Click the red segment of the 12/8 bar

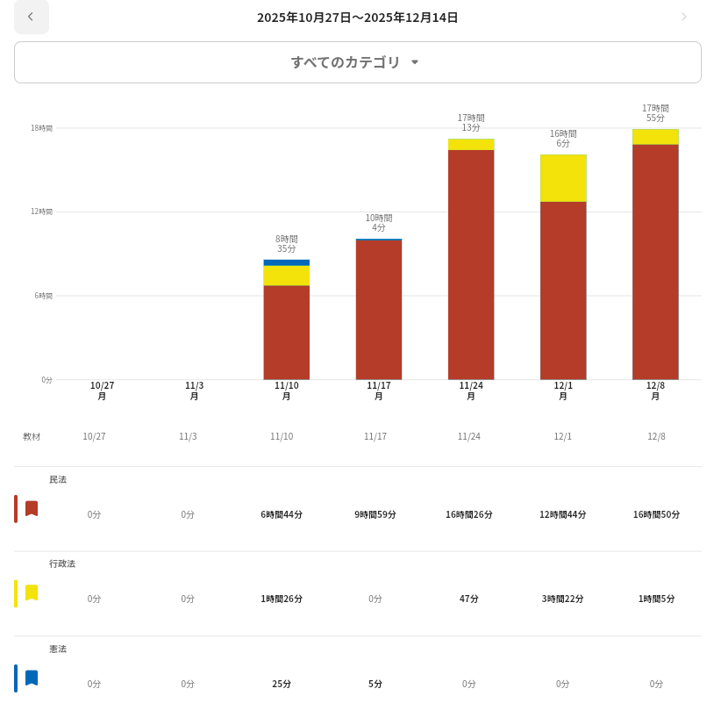[655, 262]
